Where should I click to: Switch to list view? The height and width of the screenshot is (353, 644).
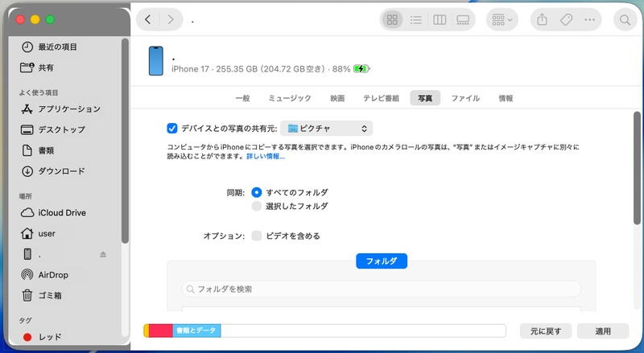coord(416,20)
